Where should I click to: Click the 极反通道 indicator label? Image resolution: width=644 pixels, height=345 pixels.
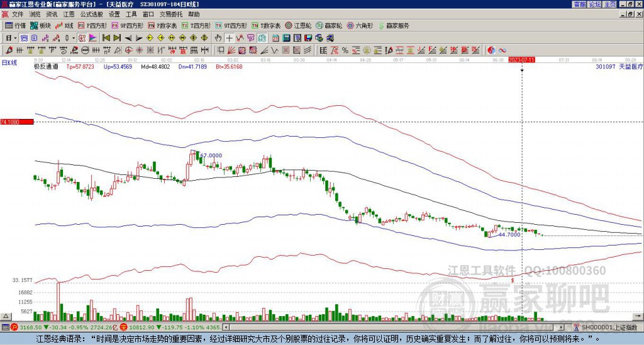(46, 66)
